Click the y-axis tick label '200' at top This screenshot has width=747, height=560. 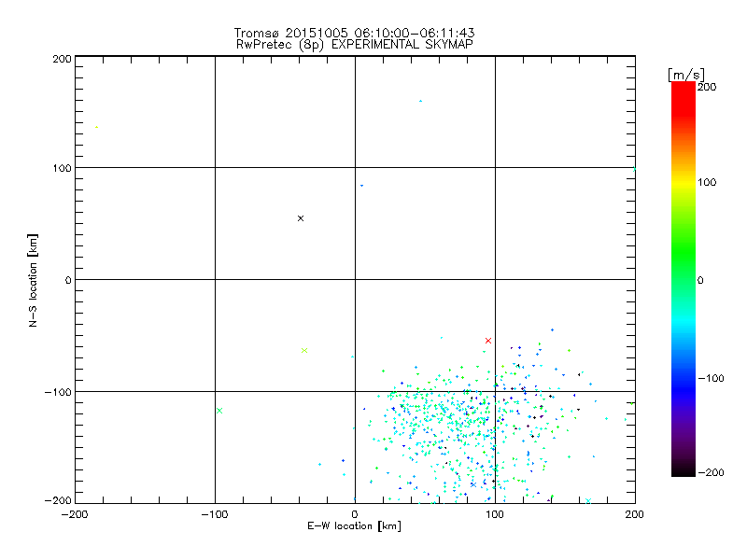click(x=62, y=59)
